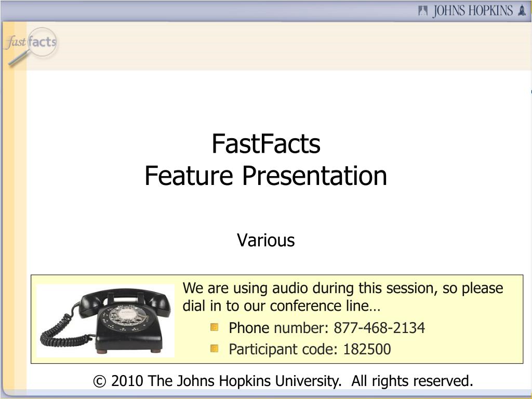Image resolution: width=532 pixels, height=399 pixels.
Task: Click the bullet beside Participant code
Action: tap(214, 349)
